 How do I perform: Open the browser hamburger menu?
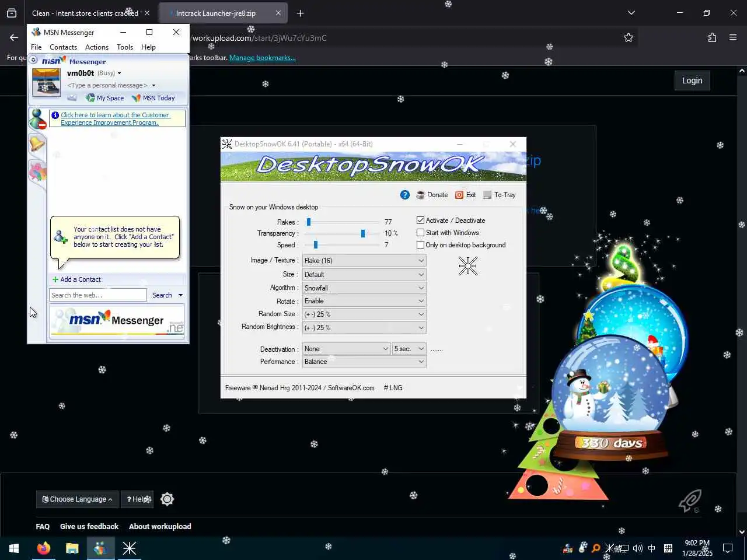pos(733,37)
